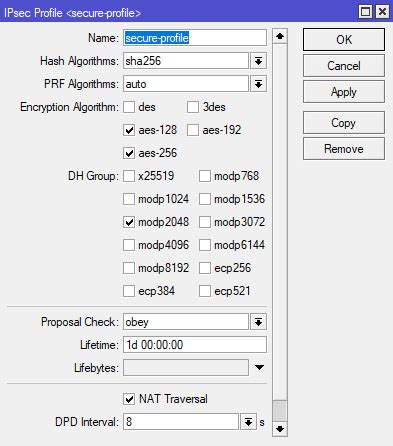
Task: Cancel the IPsec profile changes
Action: [x=344, y=66]
